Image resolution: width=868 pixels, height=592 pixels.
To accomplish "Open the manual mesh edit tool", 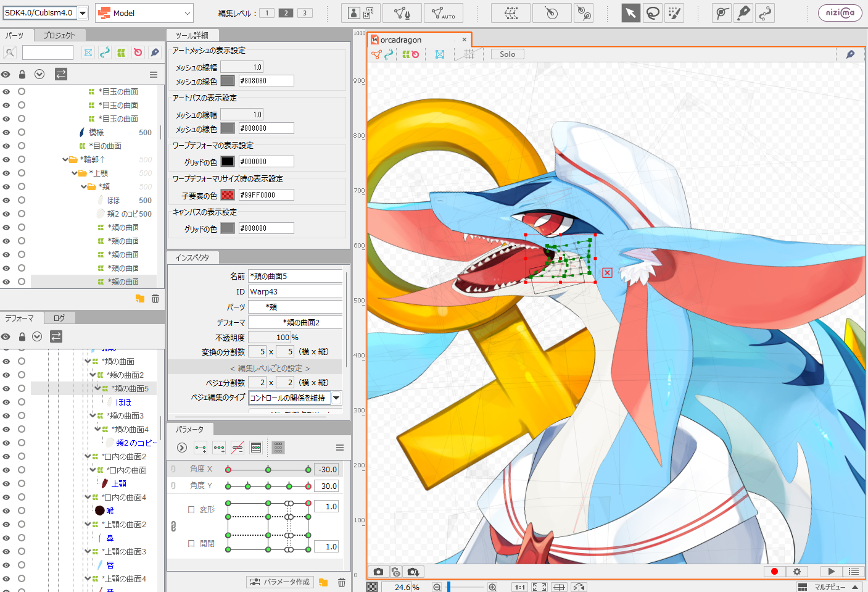I will click(402, 13).
